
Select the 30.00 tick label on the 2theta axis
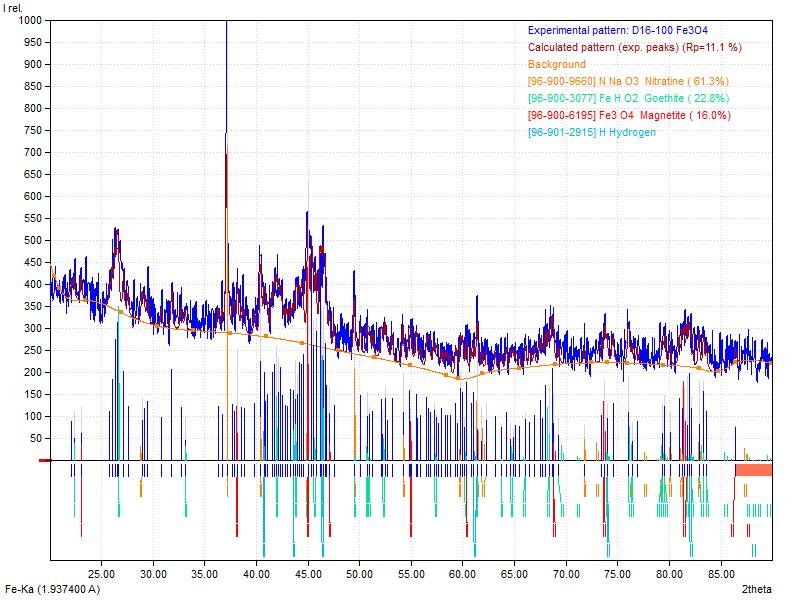(153, 574)
